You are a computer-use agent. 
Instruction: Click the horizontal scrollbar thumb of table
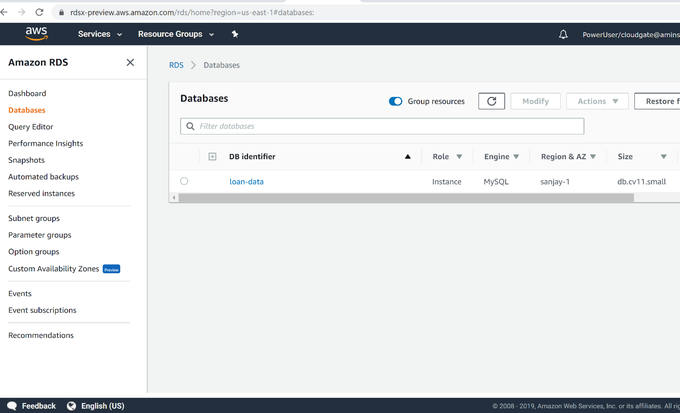[406, 198]
